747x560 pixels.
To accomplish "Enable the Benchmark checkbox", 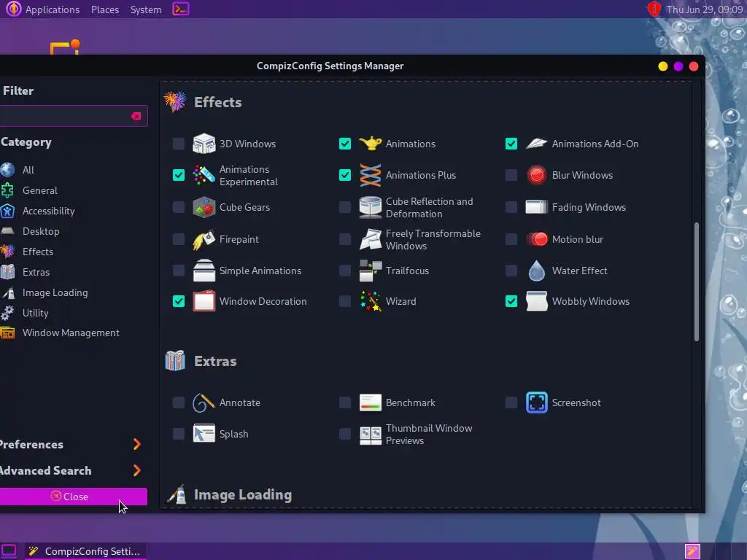I will (345, 402).
